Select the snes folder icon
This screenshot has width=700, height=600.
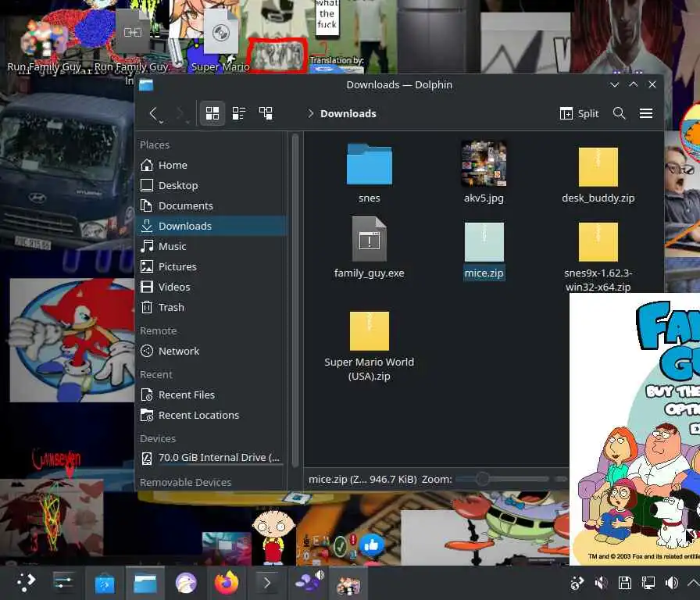point(370,164)
